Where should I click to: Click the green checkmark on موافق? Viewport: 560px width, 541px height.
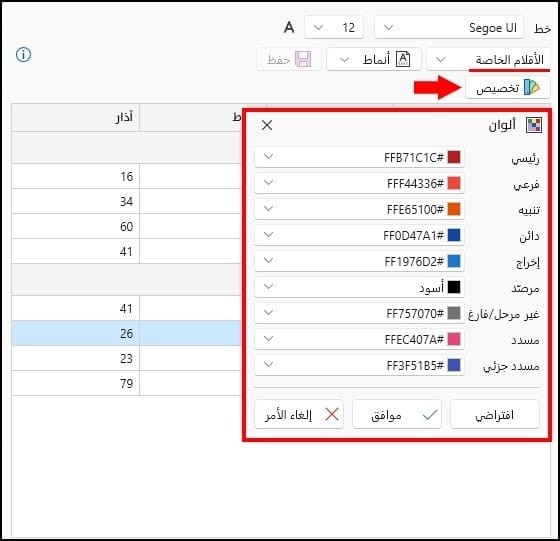pos(430,415)
